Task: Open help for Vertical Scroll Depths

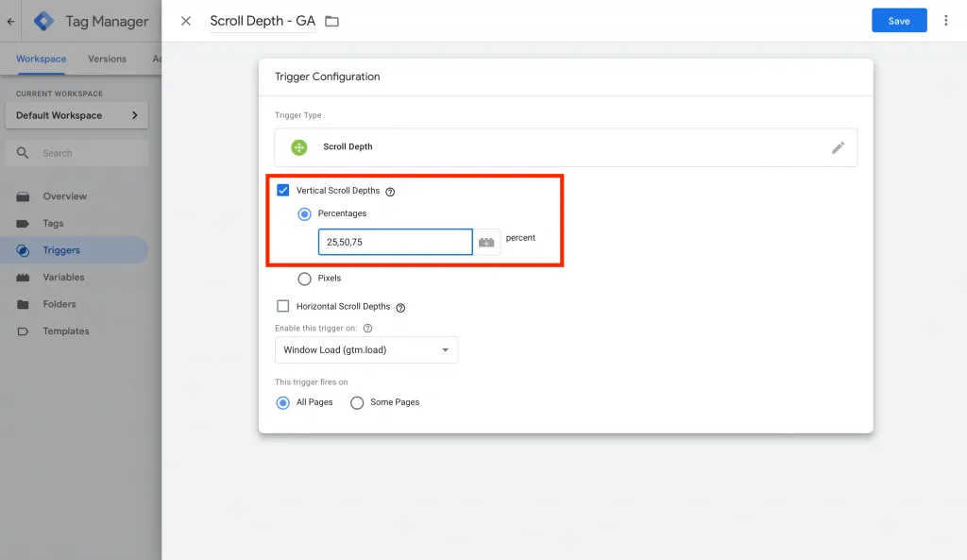Action: point(390,192)
